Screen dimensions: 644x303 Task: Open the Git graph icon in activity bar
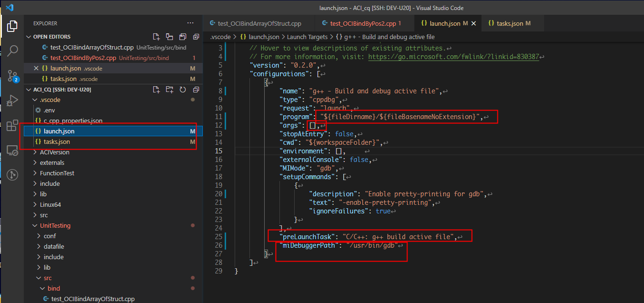[x=12, y=174]
